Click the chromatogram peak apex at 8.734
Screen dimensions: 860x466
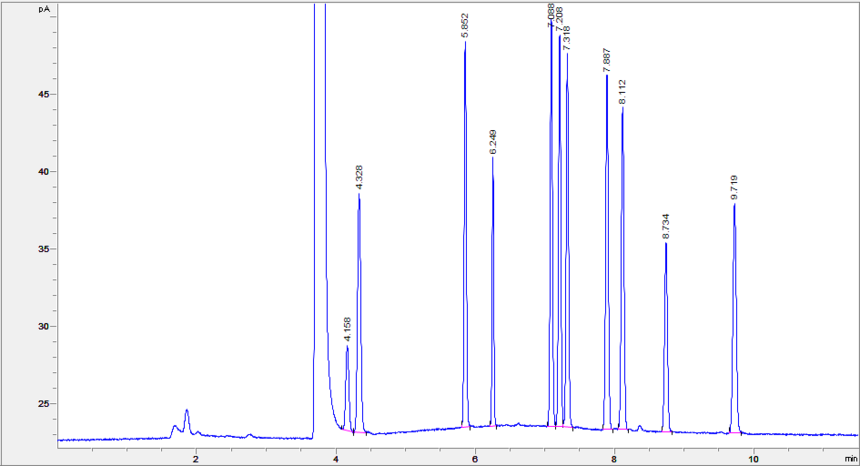[x=666, y=243]
